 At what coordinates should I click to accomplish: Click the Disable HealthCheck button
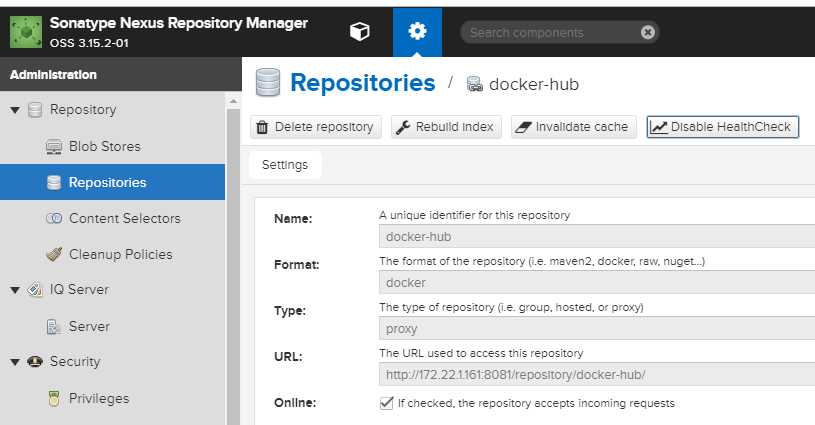[722, 127]
